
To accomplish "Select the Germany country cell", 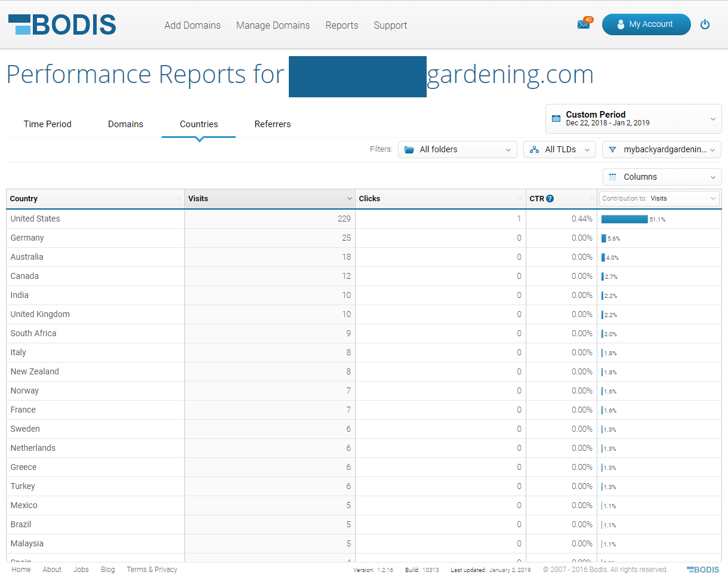I will (95, 238).
